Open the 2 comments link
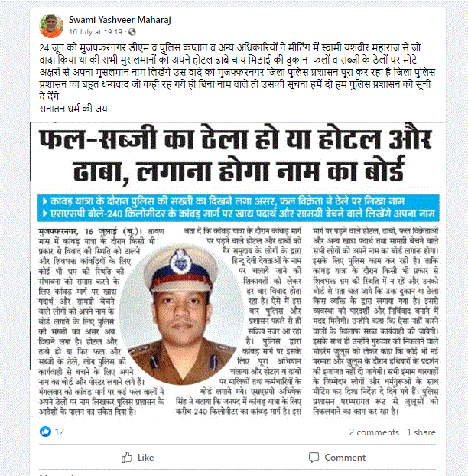The width and height of the screenshot is (468, 476). coord(374,432)
